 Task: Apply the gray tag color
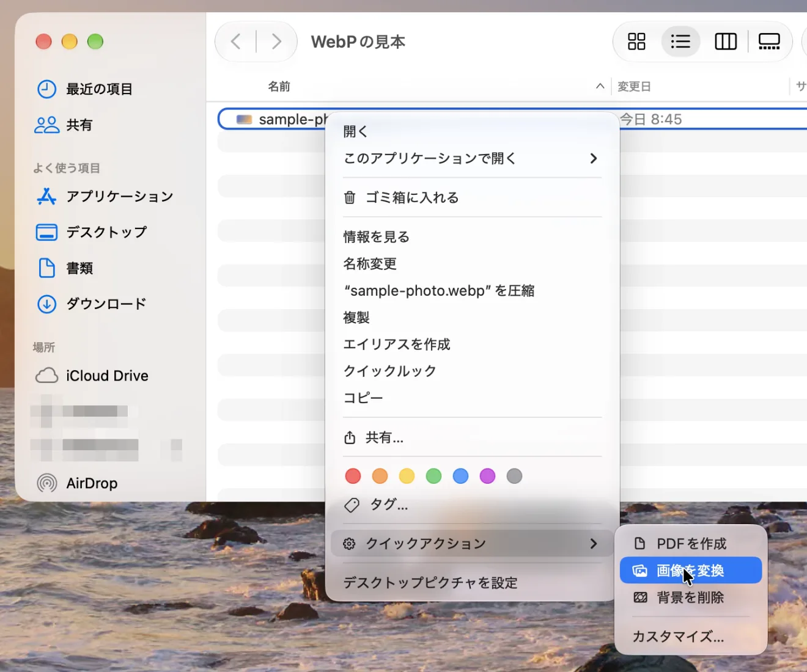pyautogui.click(x=514, y=476)
